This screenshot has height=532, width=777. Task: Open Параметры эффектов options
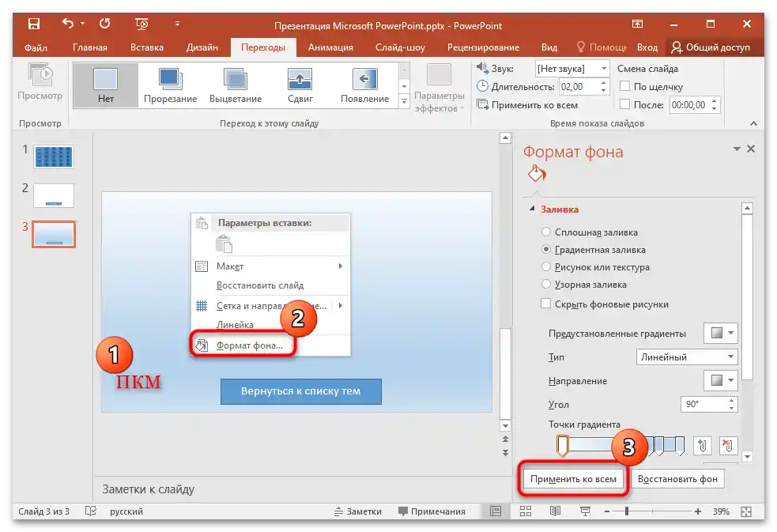pos(439,89)
